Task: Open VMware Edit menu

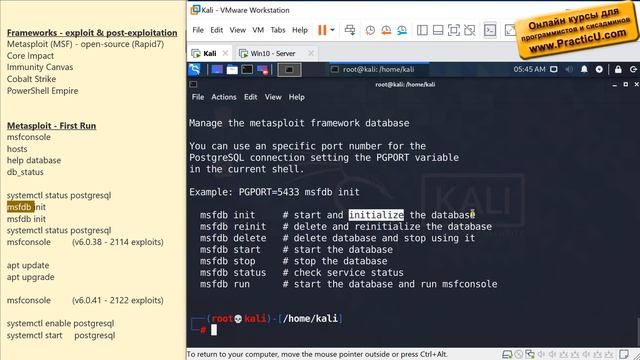Action: point(216,30)
